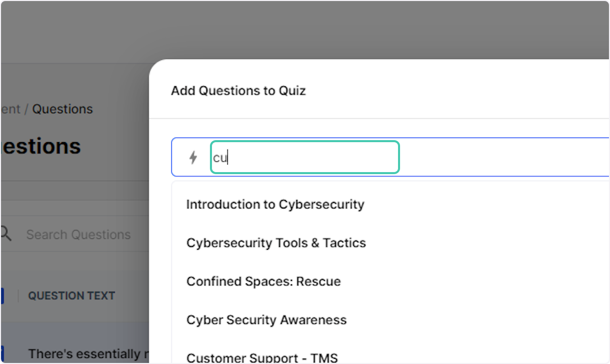
Task: Click the quiz search input containing "cu"
Action: (x=304, y=157)
